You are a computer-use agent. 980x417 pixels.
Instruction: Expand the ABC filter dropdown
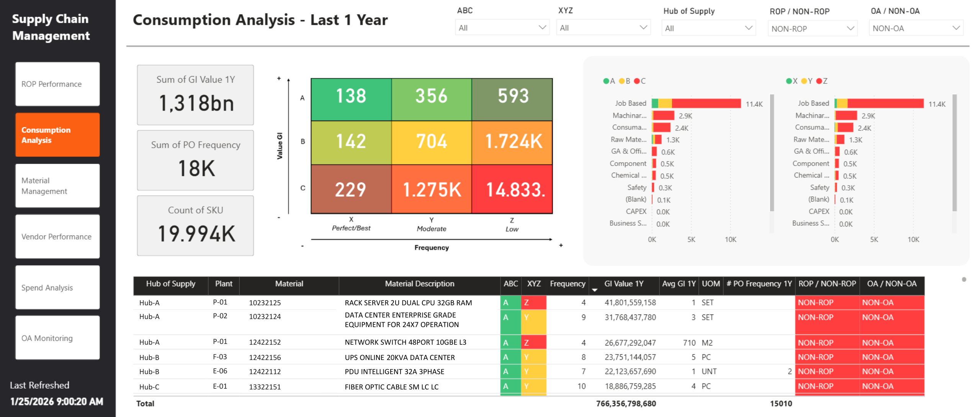[x=502, y=28]
